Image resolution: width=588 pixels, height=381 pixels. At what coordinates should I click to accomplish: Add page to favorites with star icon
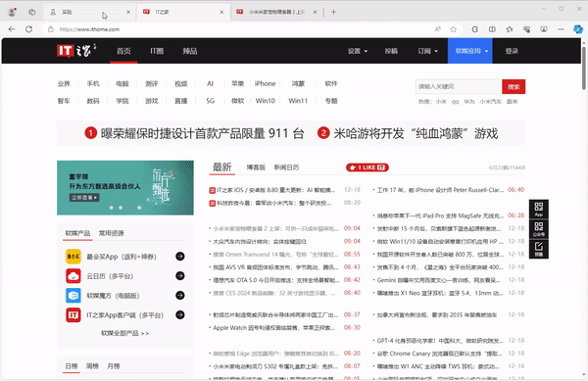454,29
